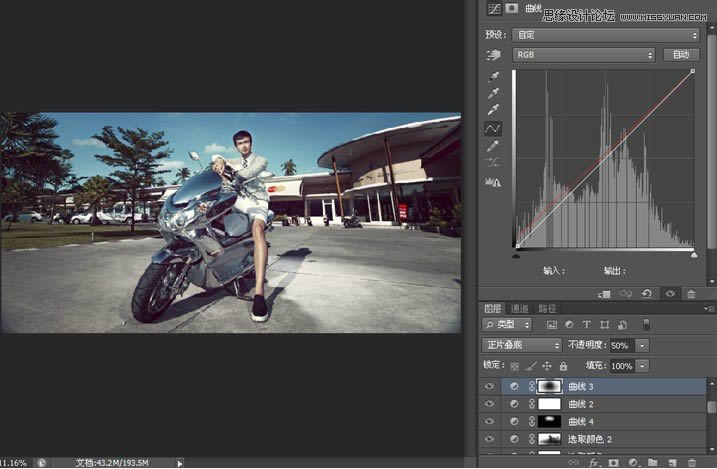Screen dimensions: 717x469
Task: Create new fill or adjustment layer icon
Action: (x=633, y=463)
